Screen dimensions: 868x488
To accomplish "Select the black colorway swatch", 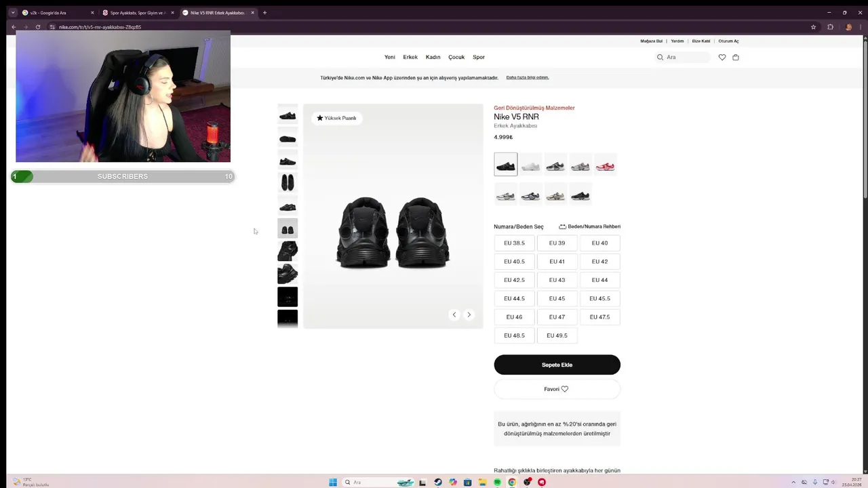I will tap(505, 165).
